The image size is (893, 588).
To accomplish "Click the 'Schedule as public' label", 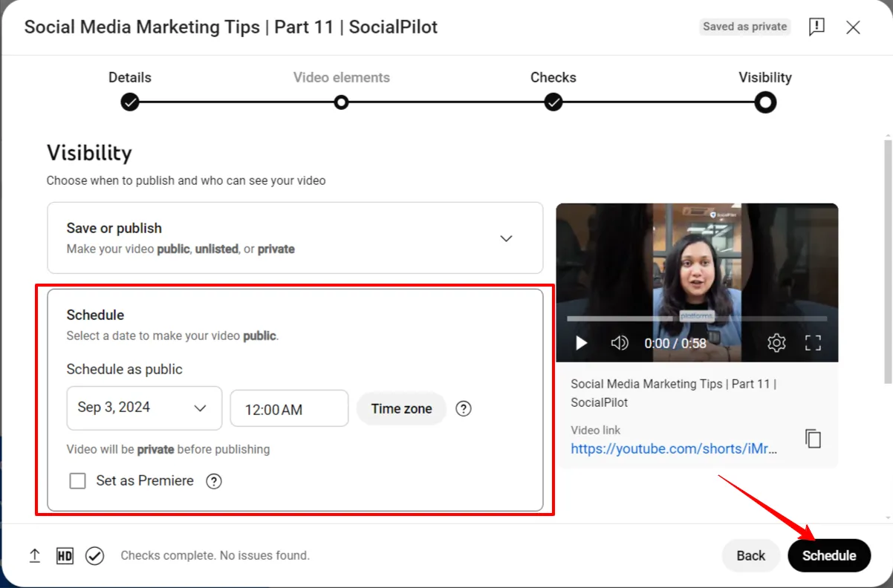I will [124, 369].
